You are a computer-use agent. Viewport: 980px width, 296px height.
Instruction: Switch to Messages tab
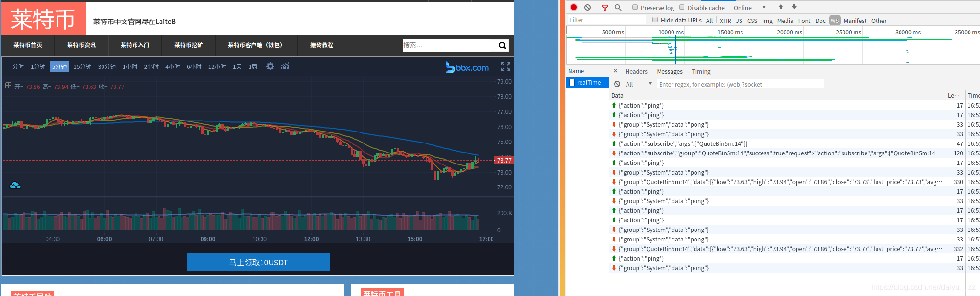point(670,71)
